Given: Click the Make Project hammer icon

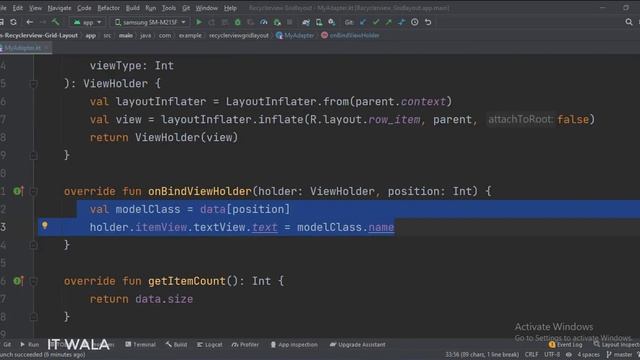Looking at the screenshot, I should click(56, 22).
